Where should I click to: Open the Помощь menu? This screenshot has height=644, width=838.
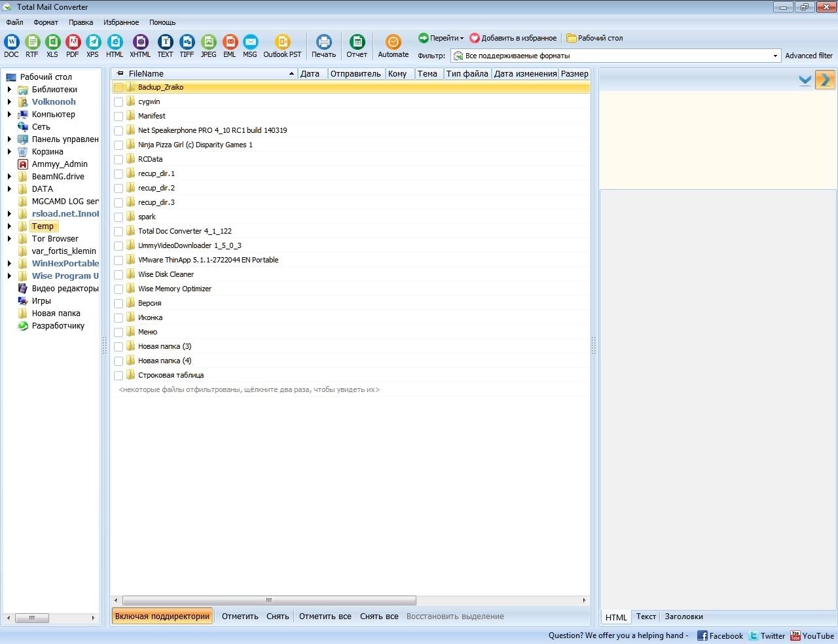click(162, 22)
